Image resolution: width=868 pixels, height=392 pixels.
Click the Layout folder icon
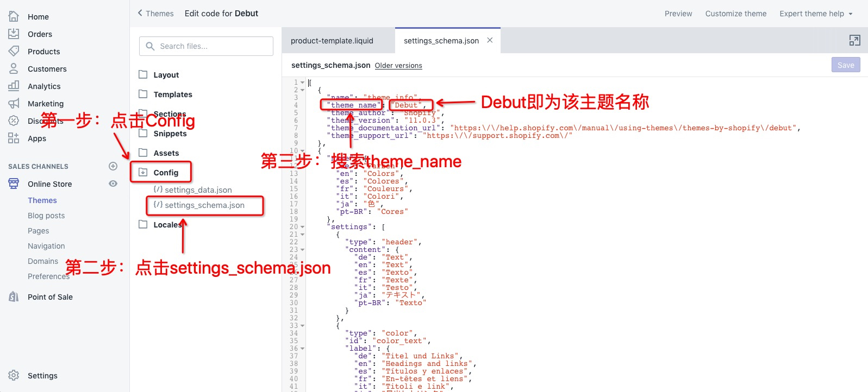pyautogui.click(x=143, y=74)
